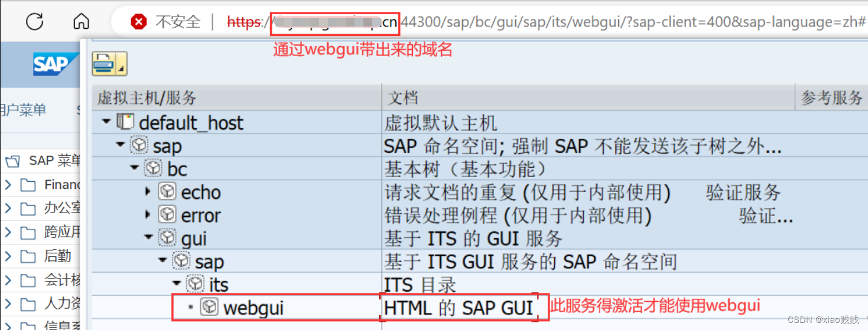
Task: Click folder icon beside 会计核 entry
Action: click(x=28, y=280)
